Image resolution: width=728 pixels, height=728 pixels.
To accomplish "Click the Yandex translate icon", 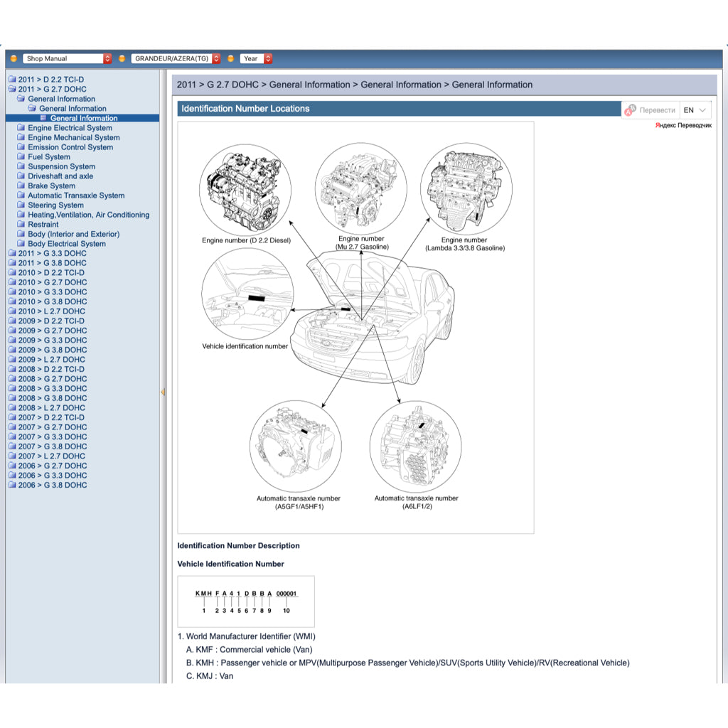I will [630, 110].
